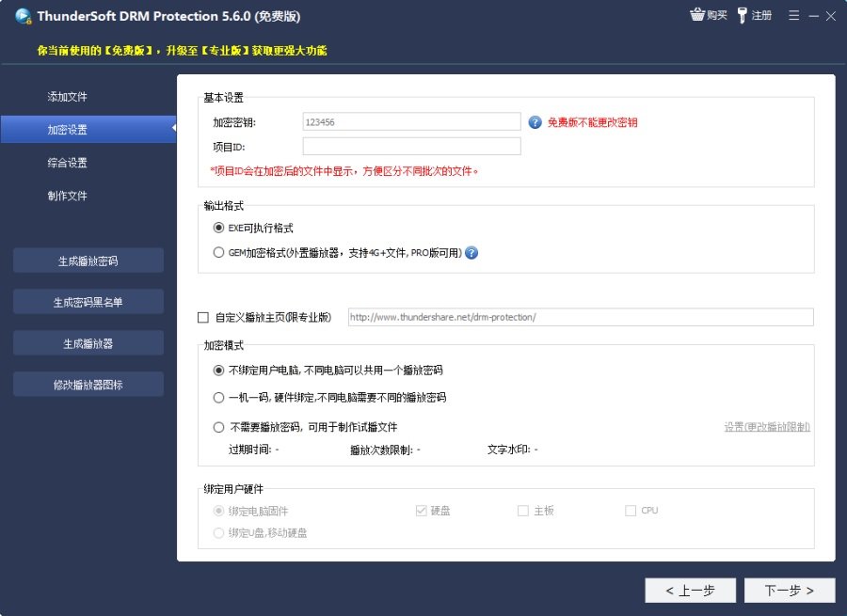Image resolution: width=847 pixels, height=616 pixels.
Task: Click help icon next to encryption key
Action: (535, 122)
